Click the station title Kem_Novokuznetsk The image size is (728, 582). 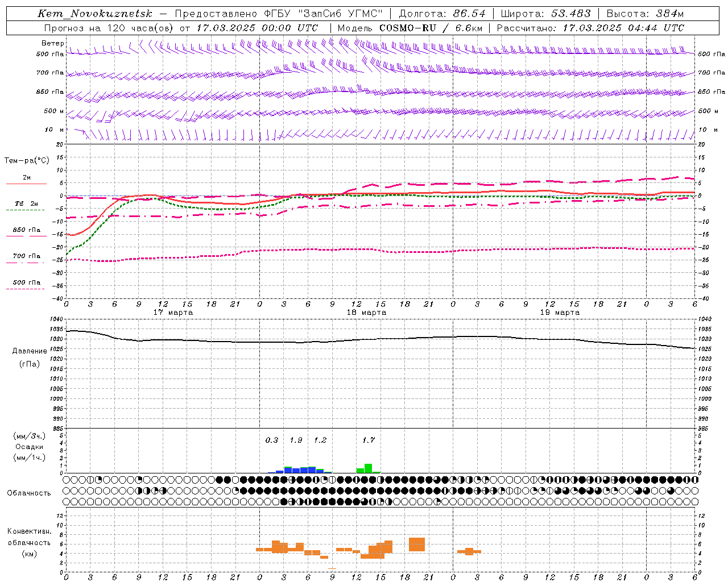click(96, 14)
